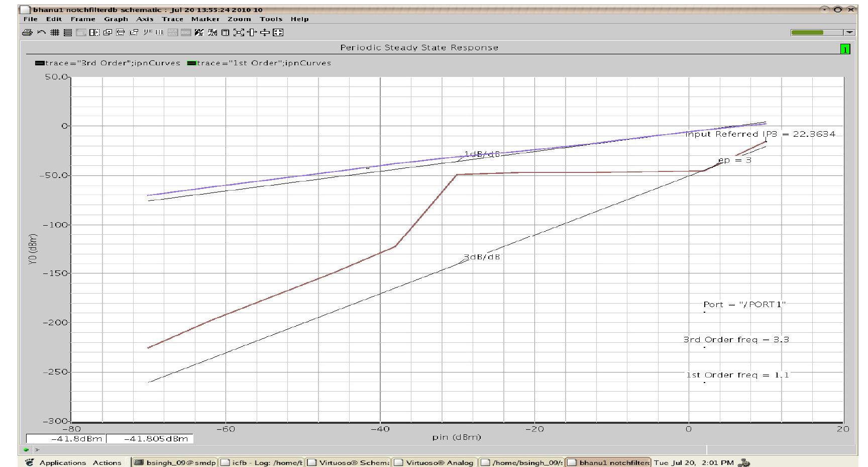Image resolution: width=868 pixels, height=467 pixels.
Task: Open the Zoom menu
Action: pyautogui.click(x=239, y=19)
